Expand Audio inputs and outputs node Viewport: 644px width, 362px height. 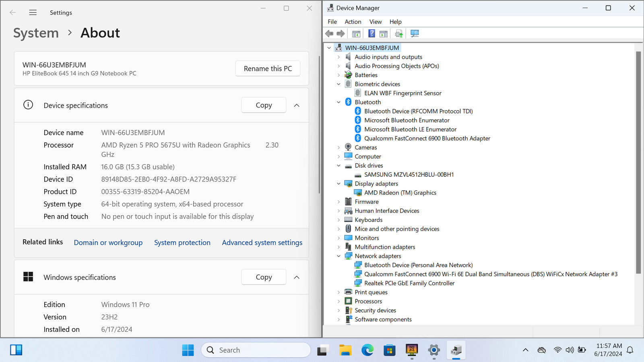pyautogui.click(x=339, y=57)
